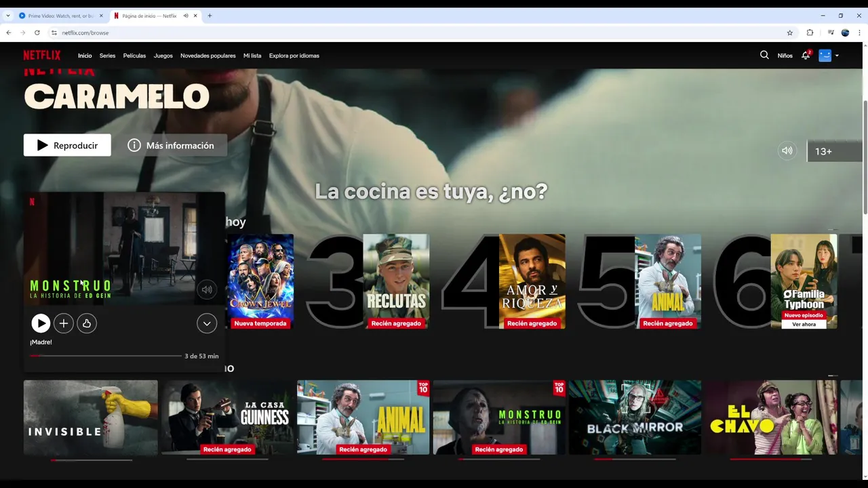This screenshot has width=868, height=488.
Task: Click El Chavo watch progress bar
Action: coord(771,460)
